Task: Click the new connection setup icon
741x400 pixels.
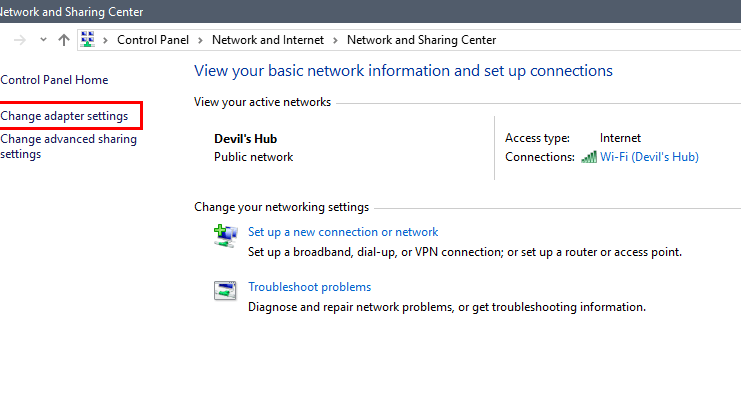Action: pyautogui.click(x=225, y=236)
